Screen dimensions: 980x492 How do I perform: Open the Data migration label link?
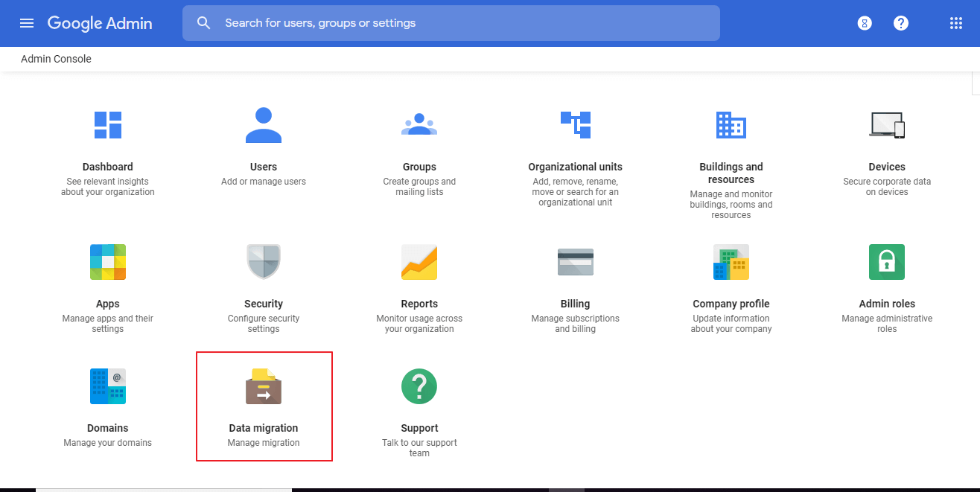click(x=264, y=428)
